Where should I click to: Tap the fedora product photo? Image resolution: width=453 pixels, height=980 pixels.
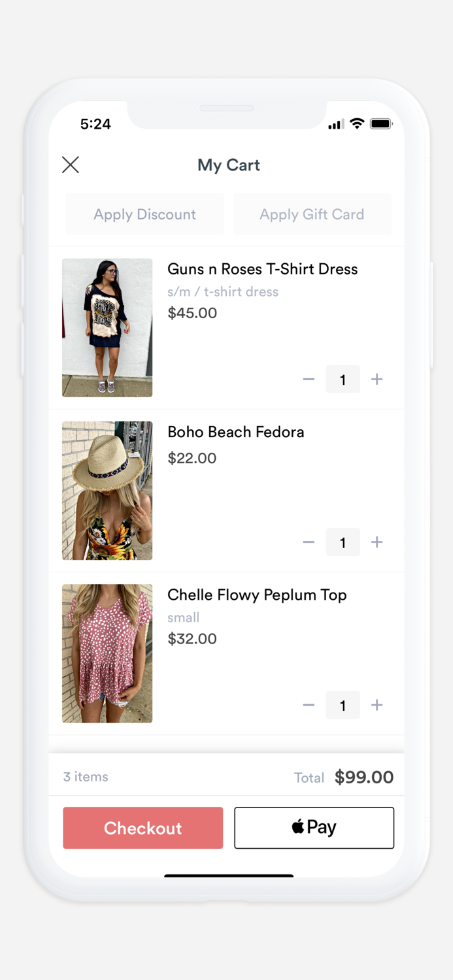point(107,491)
